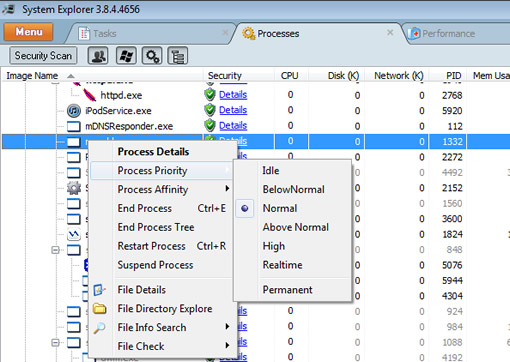
Task: Click PID value 5920
Action: point(452,111)
